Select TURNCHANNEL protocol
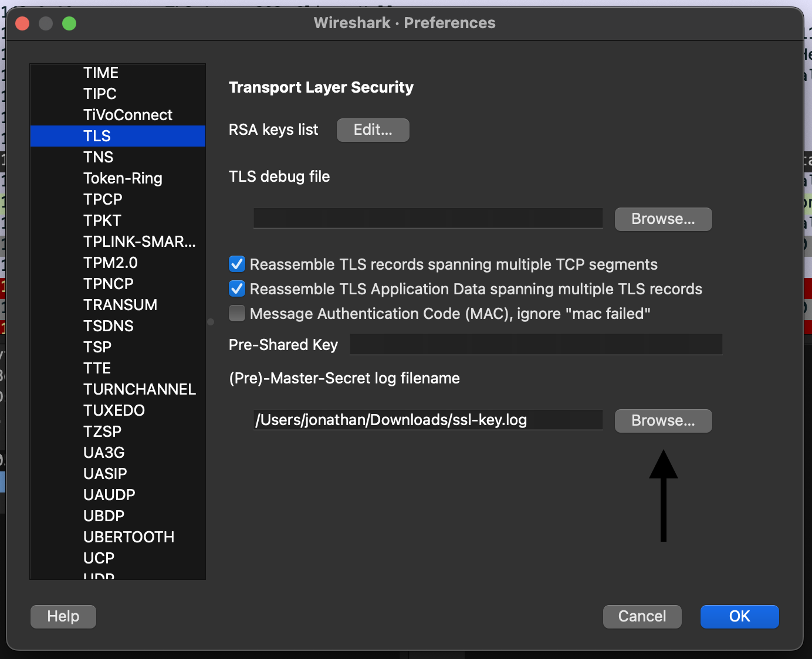 click(117, 389)
